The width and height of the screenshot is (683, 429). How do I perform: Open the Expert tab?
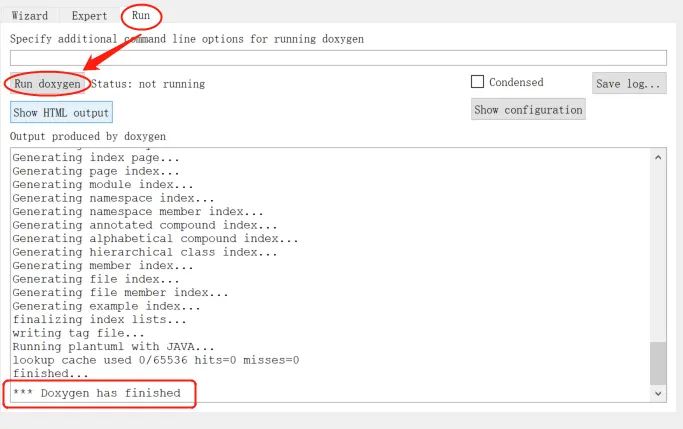[x=89, y=16]
